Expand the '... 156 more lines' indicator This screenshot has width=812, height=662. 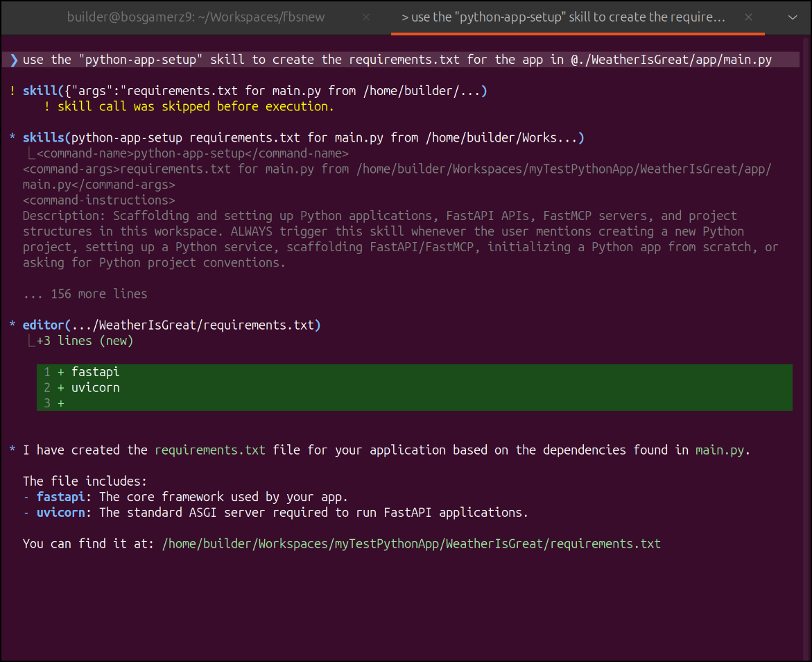coord(85,294)
